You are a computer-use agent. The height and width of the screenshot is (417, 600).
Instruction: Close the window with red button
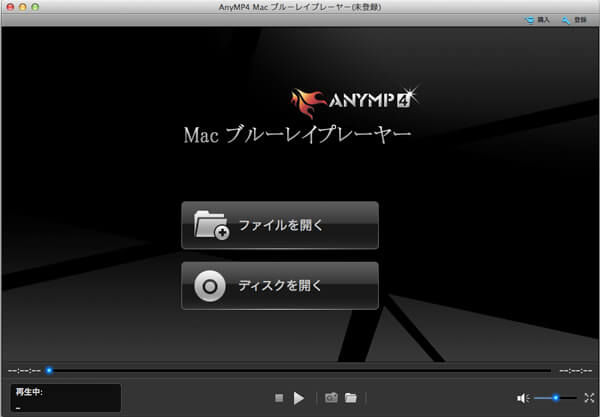pyautogui.click(x=9, y=7)
